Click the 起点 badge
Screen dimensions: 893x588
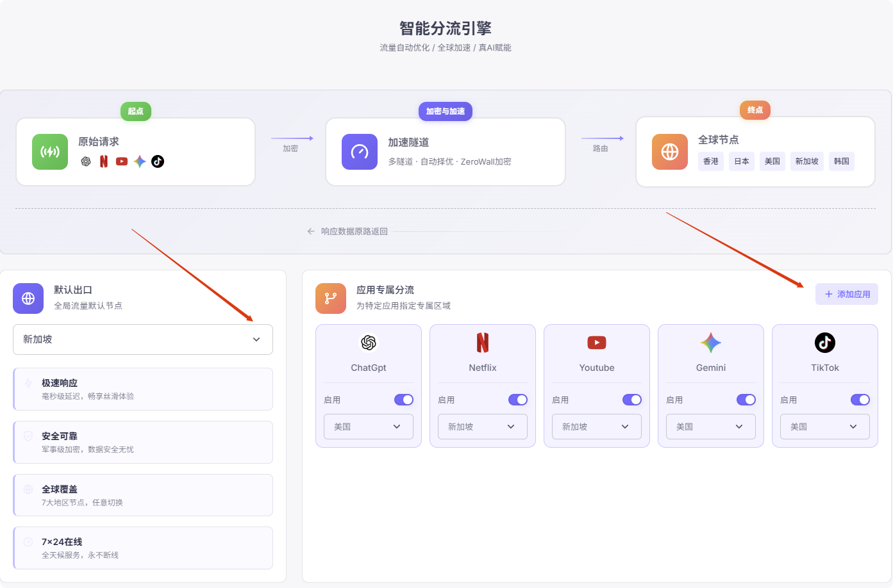click(x=136, y=111)
